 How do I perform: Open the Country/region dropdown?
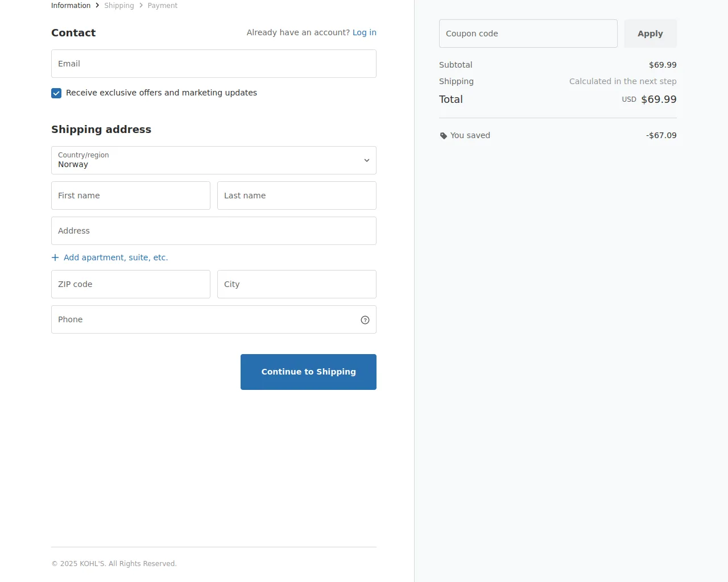pyautogui.click(x=213, y=160)
